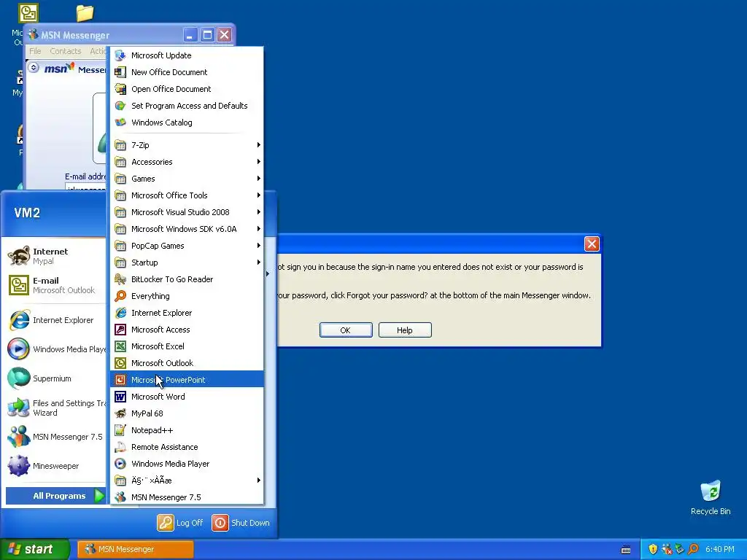Click the keyboard icon on the taskbar

coord(626,550)
